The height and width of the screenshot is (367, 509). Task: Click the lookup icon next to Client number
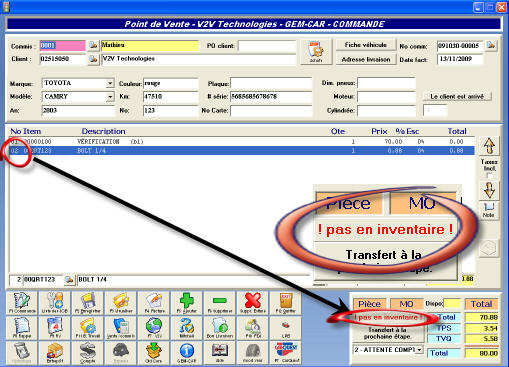93,59
